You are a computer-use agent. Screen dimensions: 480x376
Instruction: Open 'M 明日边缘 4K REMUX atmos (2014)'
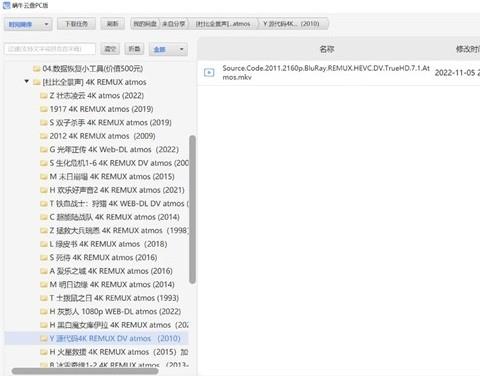(112, 284)
